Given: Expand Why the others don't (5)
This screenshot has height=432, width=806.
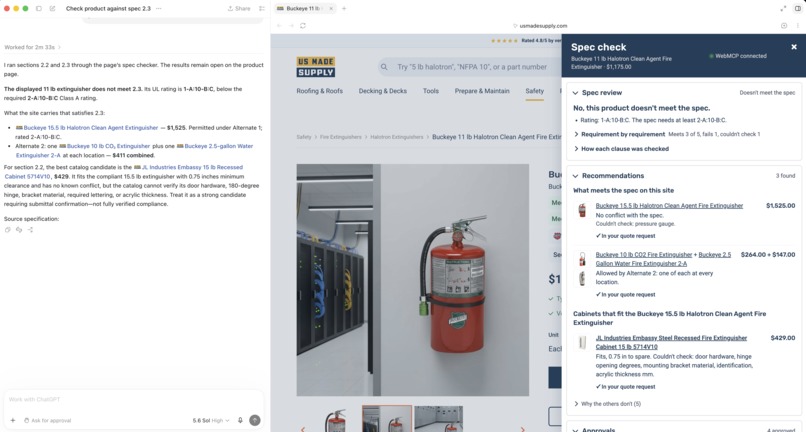Looking at the screenshot, I should 607,404.
